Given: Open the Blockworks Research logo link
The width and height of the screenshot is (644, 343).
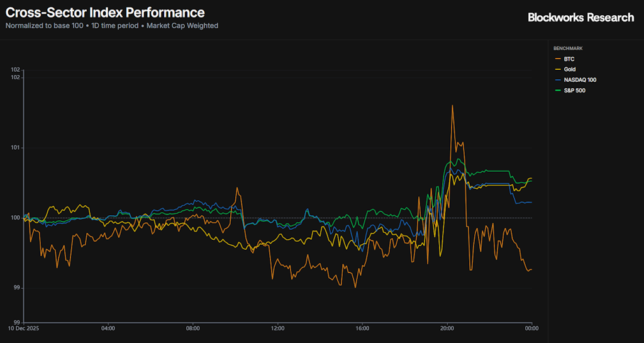Looking at the screenshot, I should [x=580, y=18].
